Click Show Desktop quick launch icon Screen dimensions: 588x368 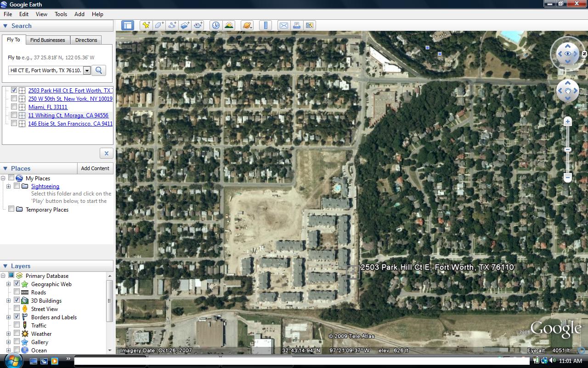[34, 362]
